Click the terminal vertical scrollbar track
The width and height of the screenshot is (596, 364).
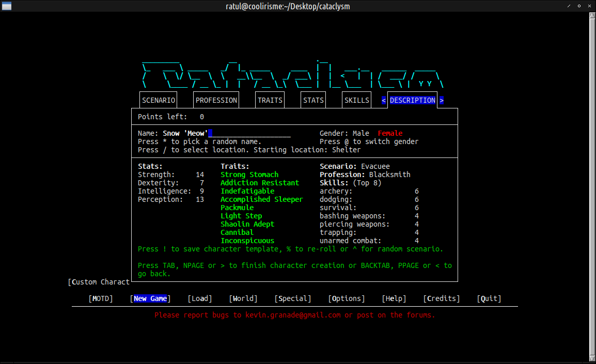(x=592, y=187)
